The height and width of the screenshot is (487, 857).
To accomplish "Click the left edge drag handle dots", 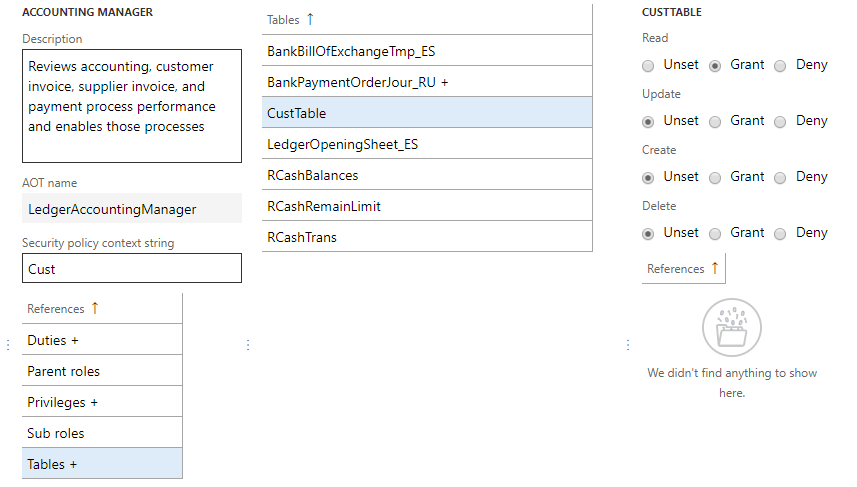I will click(x=8, y=344).
